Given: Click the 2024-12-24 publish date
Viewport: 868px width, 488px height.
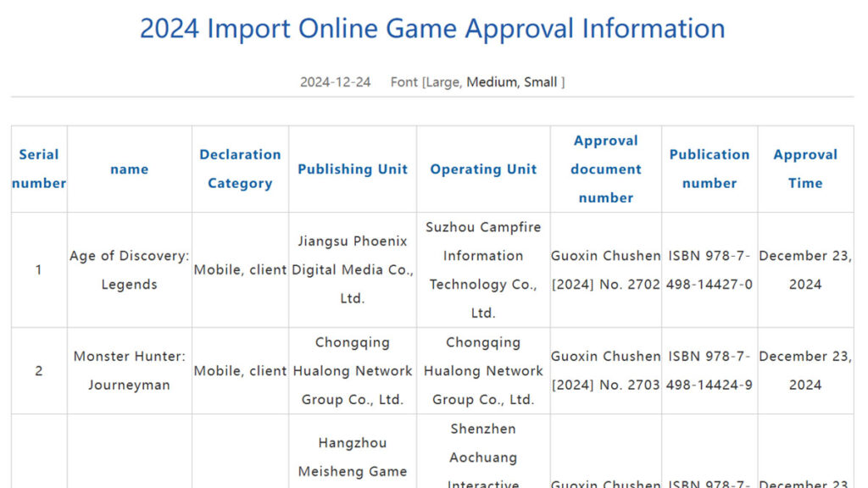Looking at the screenshot, I should pos(335,82).
